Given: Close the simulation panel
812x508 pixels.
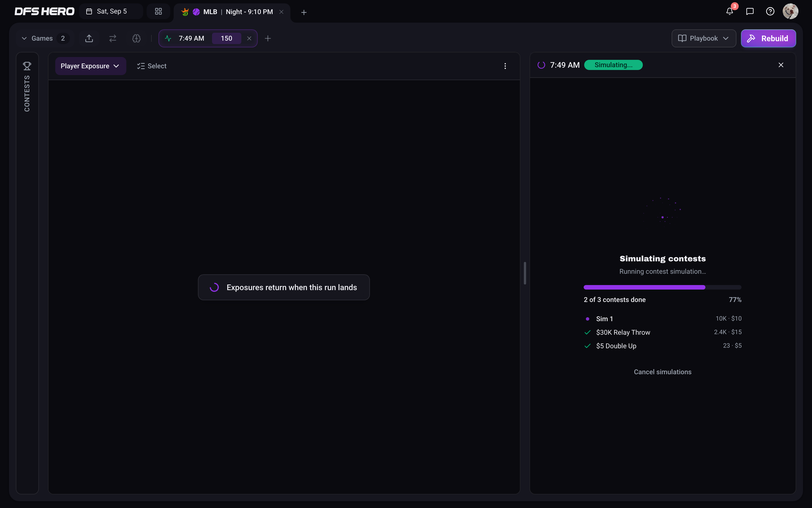Looking at the screenshot, I should pos(781,65).
